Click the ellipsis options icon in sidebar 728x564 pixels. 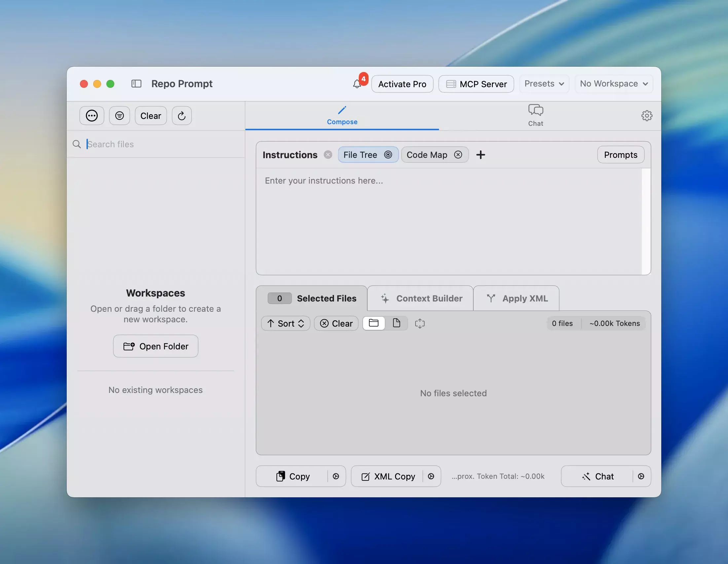[92, 116]
